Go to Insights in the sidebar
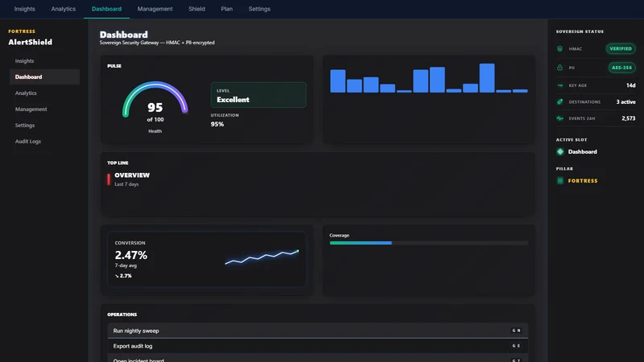The width and height of the screenshot is (644, 362). pyautogui.click(x=44, y=61)
